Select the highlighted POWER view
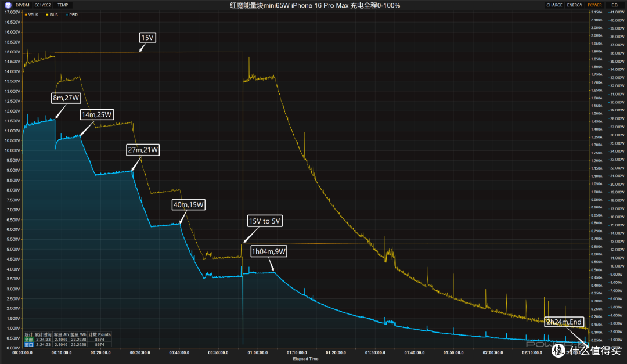This screenshot has height=364, width=627. pyautogui.click(x=594, y=5)
